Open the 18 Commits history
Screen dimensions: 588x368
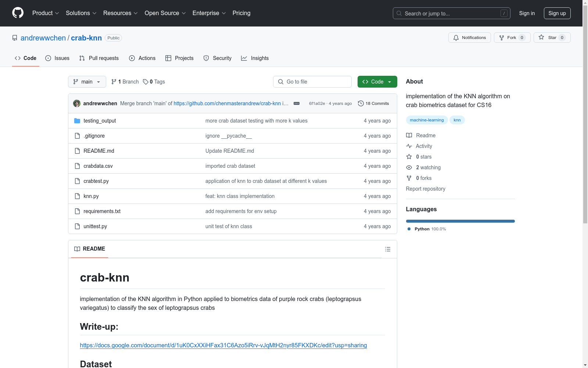coord(373,103)
